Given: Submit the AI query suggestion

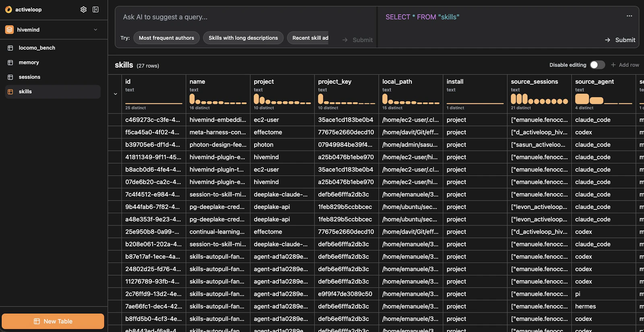Looking at the screenshot, I should 357,40.
